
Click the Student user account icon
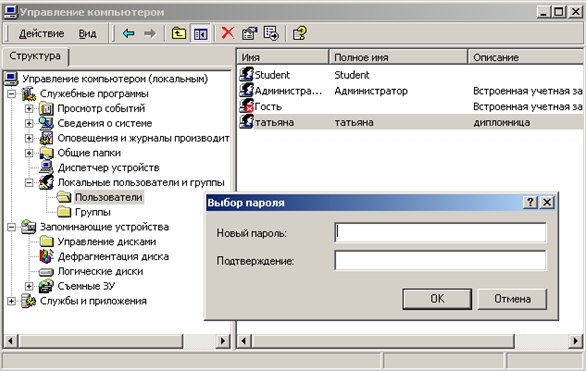pos(246,74)
